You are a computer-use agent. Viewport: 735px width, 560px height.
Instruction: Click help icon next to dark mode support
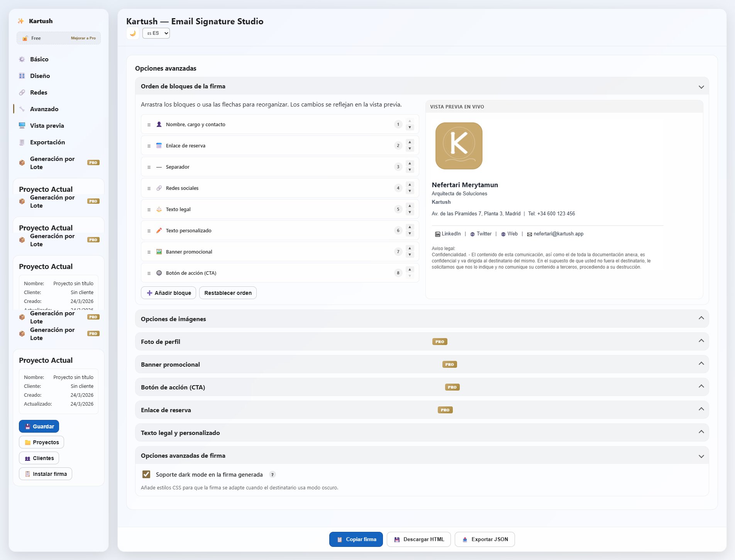pos(273,475)
